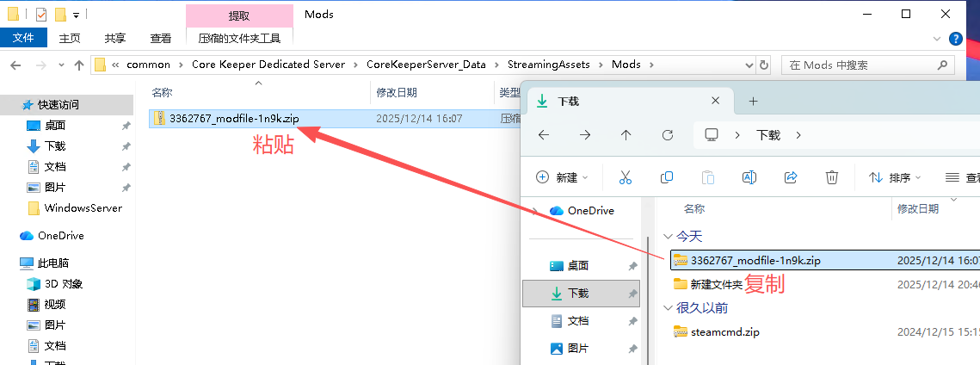980x365 pixels.
Task: Expand the 新建 dropdown button
Action: pos(562,177)
